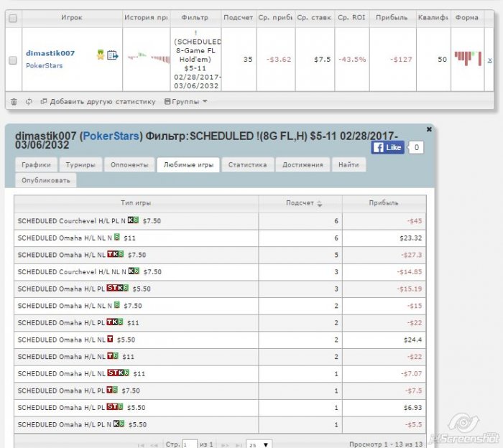This screenshot has height=448, width=503.
Task: Click the Ср. ROI column header
Action: point(351,18)
